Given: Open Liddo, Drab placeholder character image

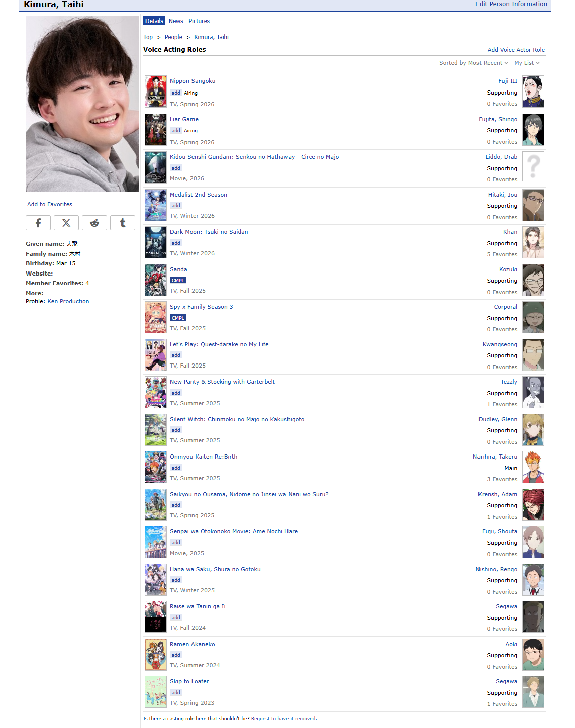Looking at the screenshot, I should coord(533,167).
